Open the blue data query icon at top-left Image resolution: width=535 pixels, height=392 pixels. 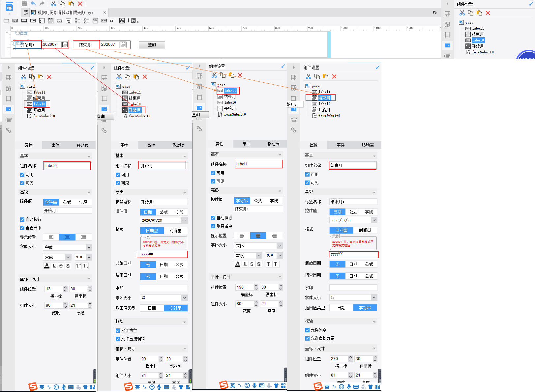pos(10,7)
